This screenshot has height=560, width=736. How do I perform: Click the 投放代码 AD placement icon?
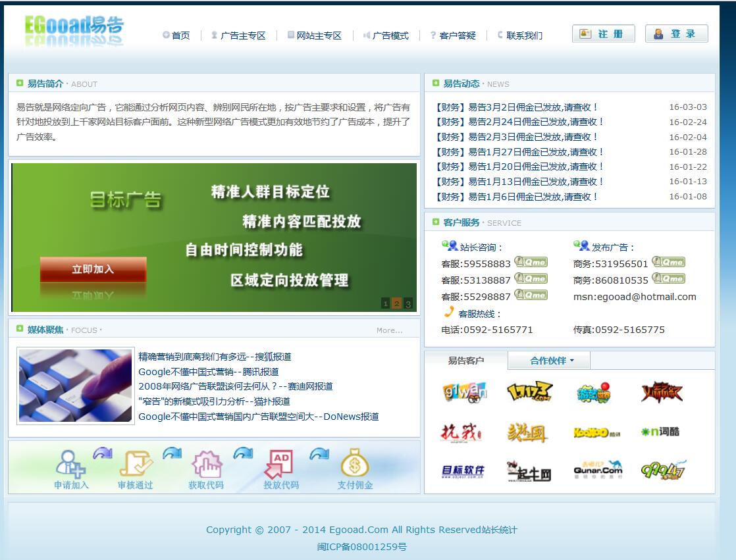click(x=279, y=463)
